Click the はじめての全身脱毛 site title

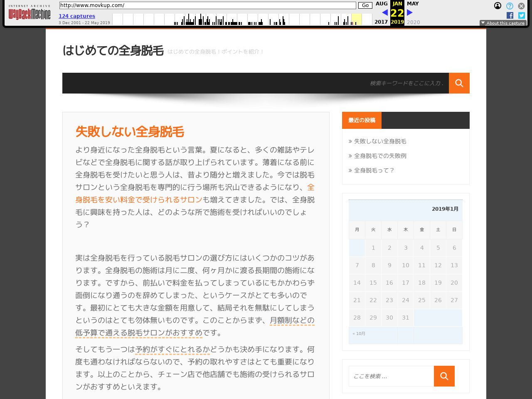[x=113, y=51]
